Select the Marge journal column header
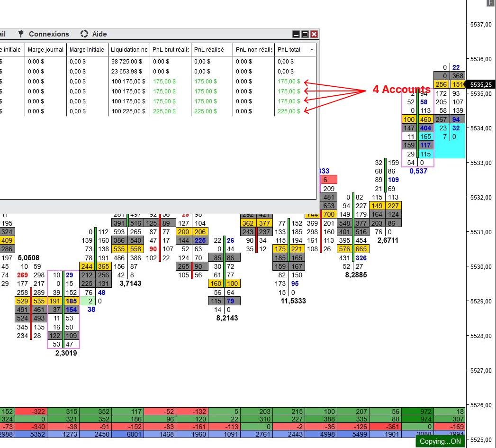 pyautogui.click(x=45, y=50)
